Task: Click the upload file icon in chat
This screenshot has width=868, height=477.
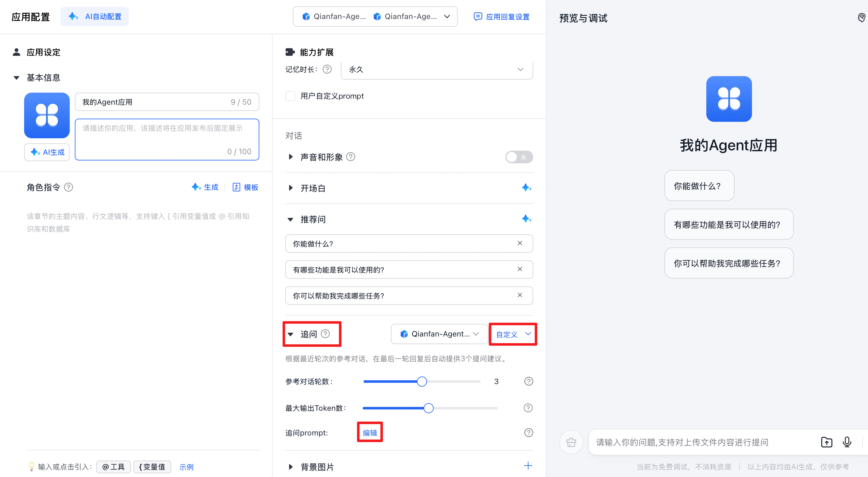Action: click(827, 442)
